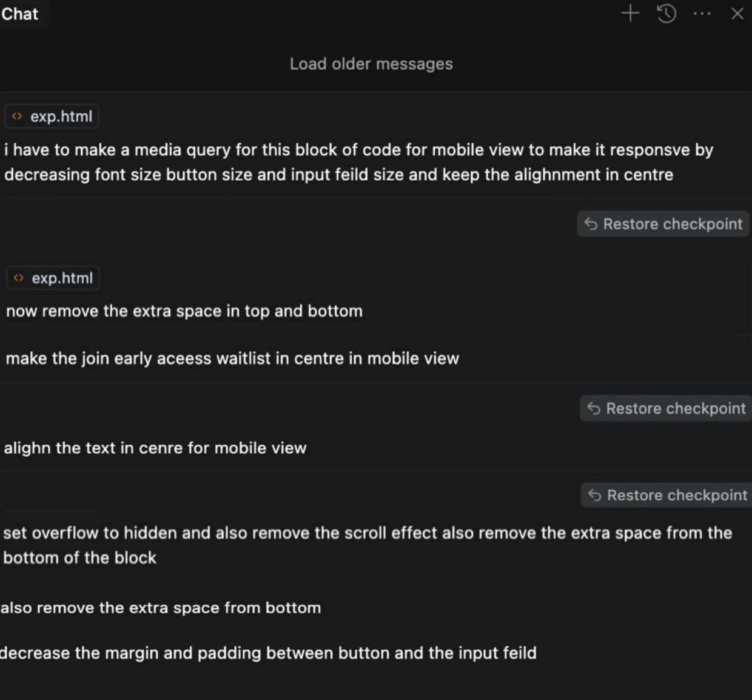This screenshot has width=752, height=700.
Task: Restore checkpoint below the align text message
Action: click(x=665, y=495)
